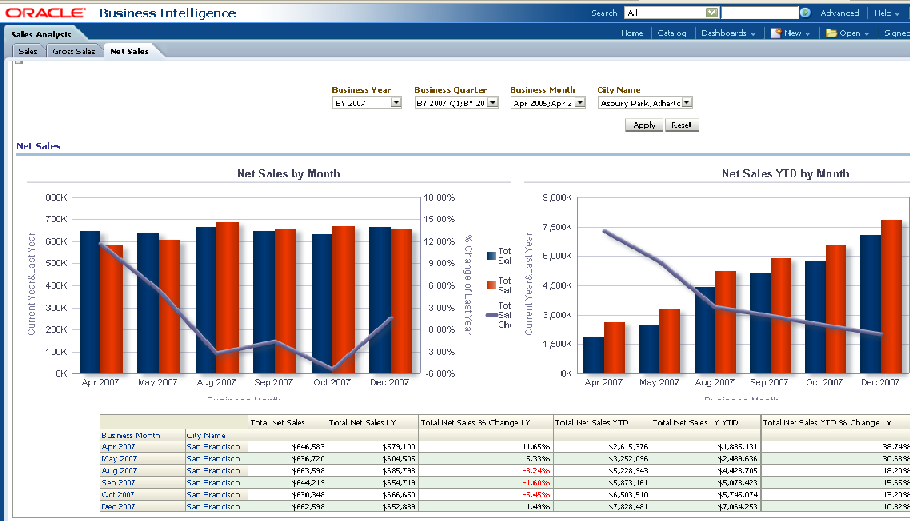Click Oct 2007 in the table
The image size is (910, 521).
(x=118, y=495)
